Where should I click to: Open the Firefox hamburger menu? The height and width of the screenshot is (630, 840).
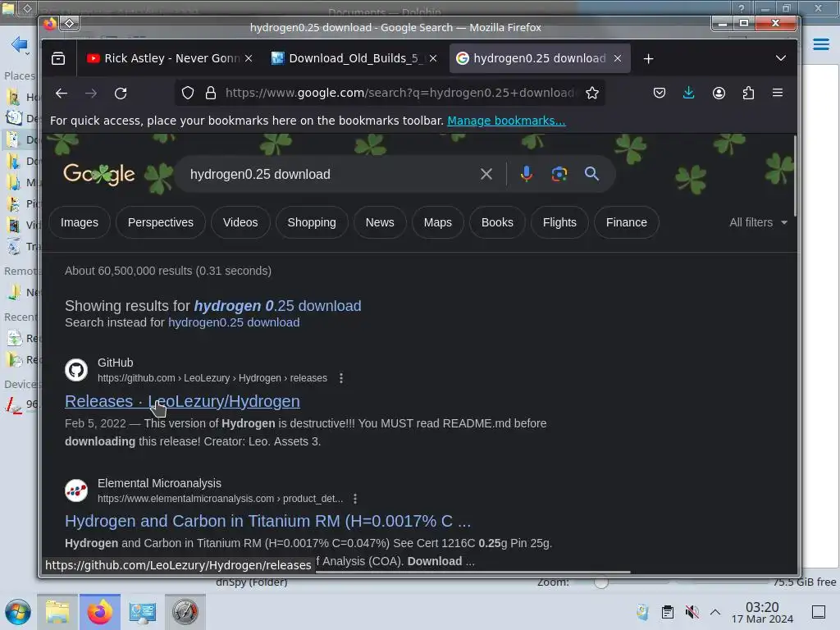(x=778, y=94)
